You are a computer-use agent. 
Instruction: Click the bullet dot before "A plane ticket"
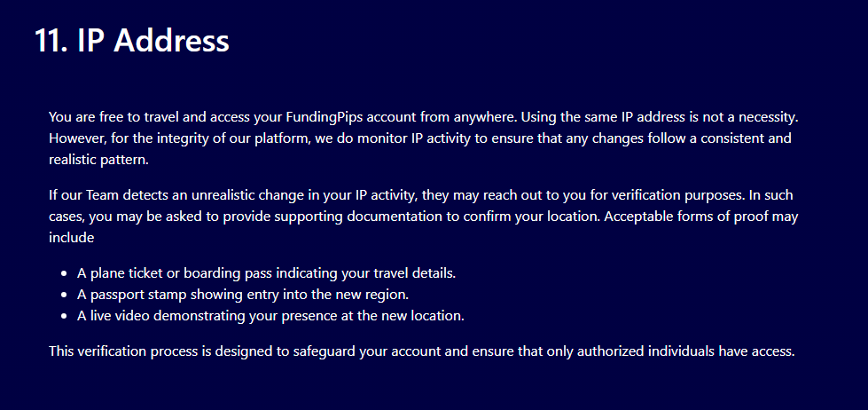(65, 273)
